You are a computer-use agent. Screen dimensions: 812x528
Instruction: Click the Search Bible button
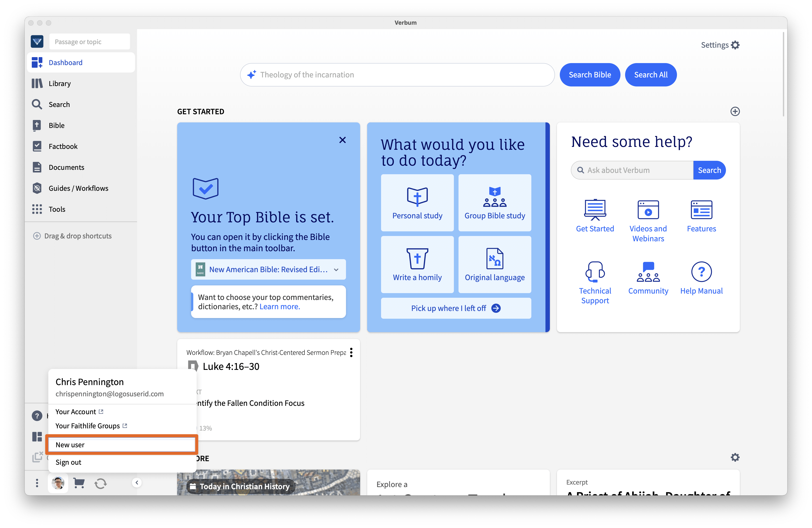pyautogui.click(x=590, y=75)
